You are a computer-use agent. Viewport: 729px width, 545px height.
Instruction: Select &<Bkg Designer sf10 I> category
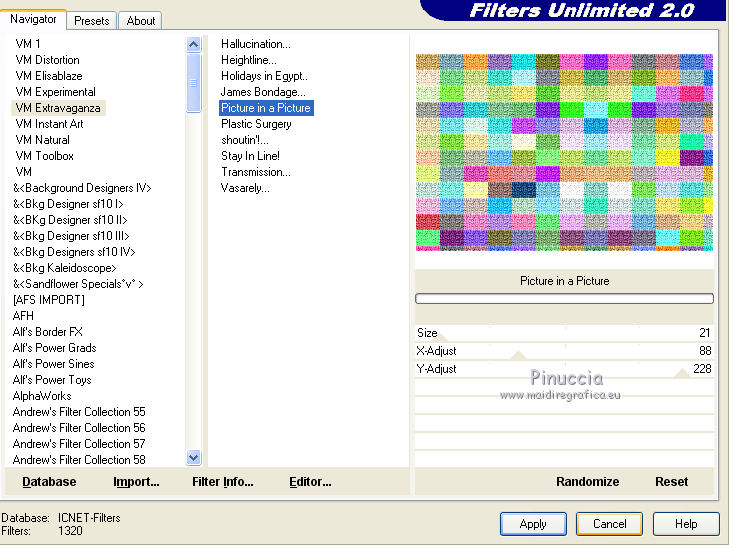coord(68,204)
